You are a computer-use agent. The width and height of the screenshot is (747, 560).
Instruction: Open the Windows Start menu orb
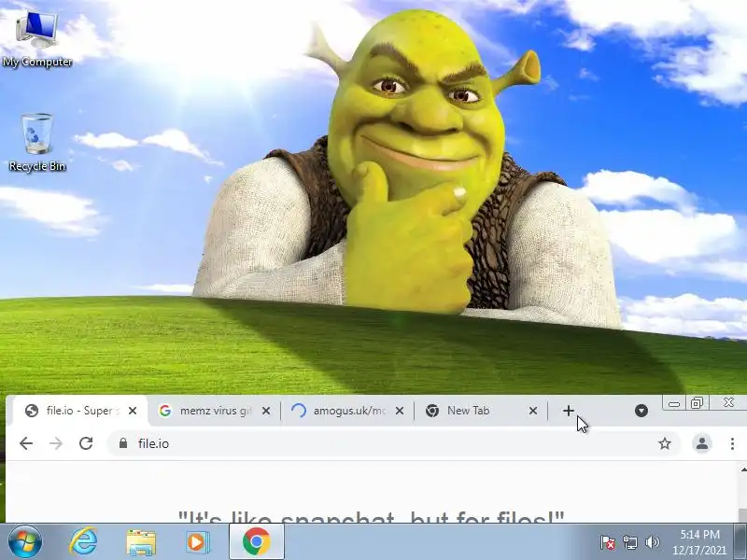[x=25, y=542]
